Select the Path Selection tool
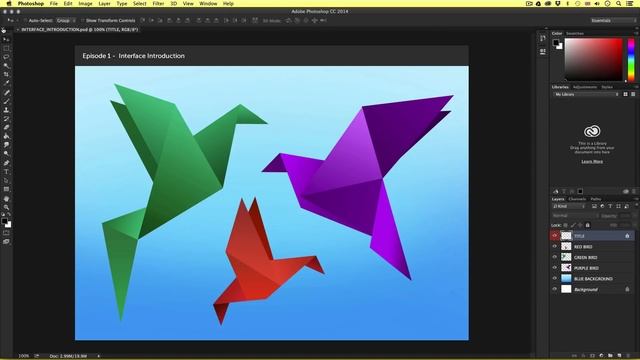The width and height of the screenshot is (640, 360). [x=6, y=180]
